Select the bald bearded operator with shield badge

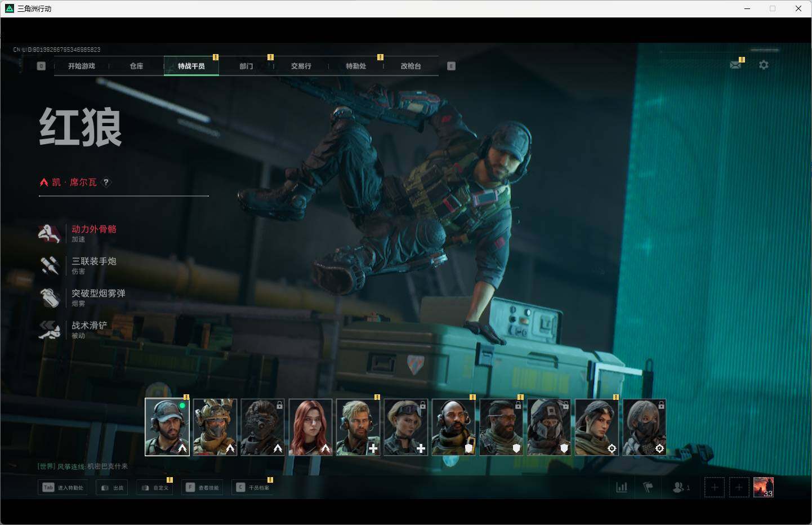coord(454,427)
